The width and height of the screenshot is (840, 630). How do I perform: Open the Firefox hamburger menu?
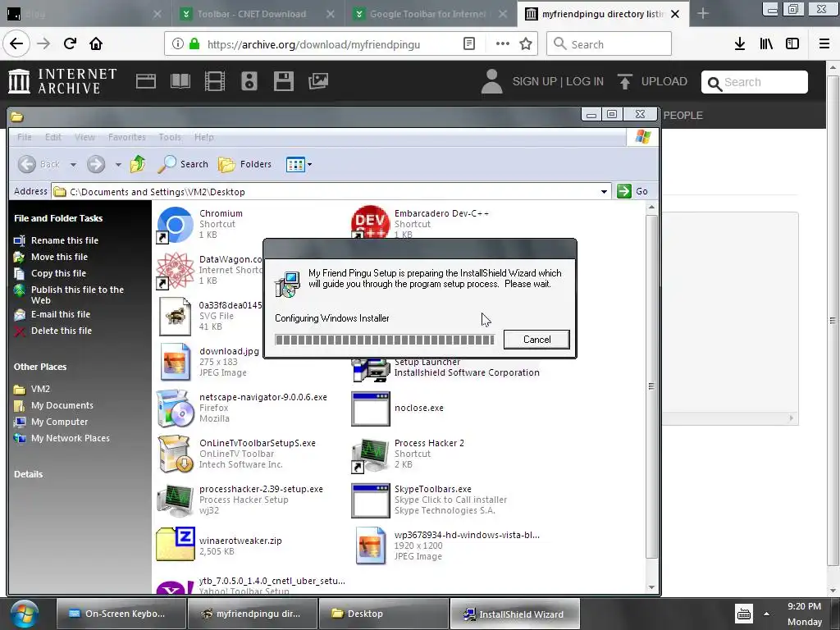pos(824,44)
